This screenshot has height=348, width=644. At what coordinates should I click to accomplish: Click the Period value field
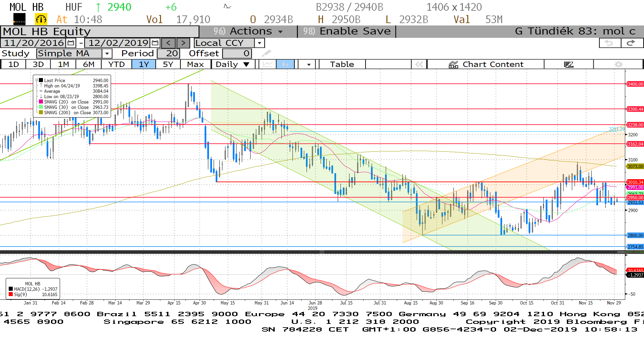[169, 53]
